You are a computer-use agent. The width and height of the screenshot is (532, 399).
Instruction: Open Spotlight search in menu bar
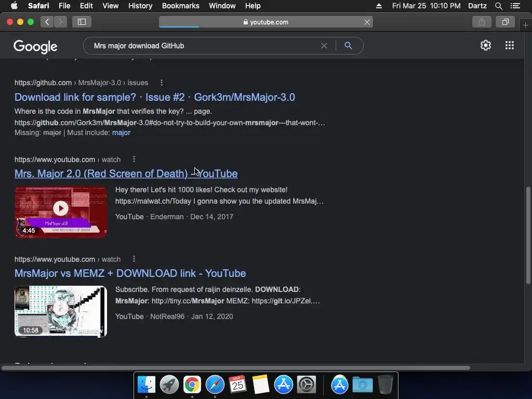[x=498, y=6]
